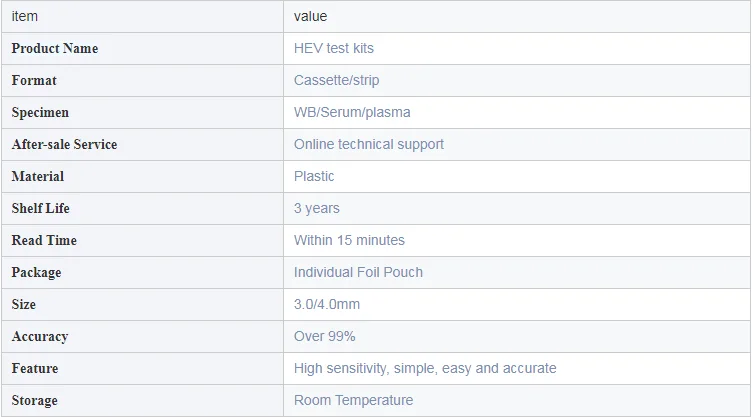Select the 'Shelf Life' label
Viewport: 753px width, 417px height.
click(x=41, y=208)
